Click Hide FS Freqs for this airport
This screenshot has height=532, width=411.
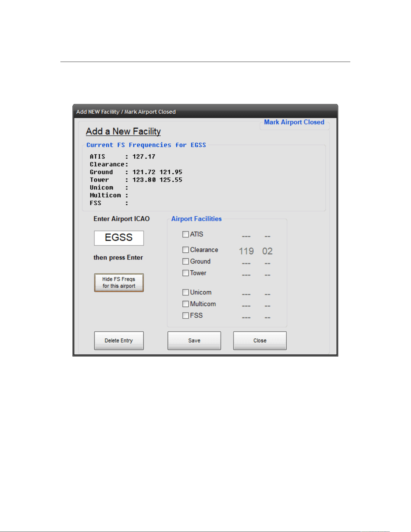[x=119, y=283]
